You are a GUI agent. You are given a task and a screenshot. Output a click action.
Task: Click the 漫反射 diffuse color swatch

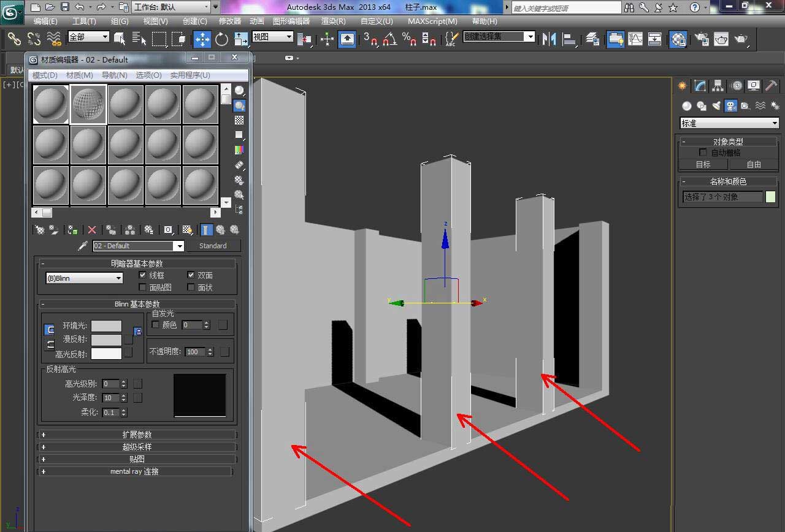click(106, 340)
